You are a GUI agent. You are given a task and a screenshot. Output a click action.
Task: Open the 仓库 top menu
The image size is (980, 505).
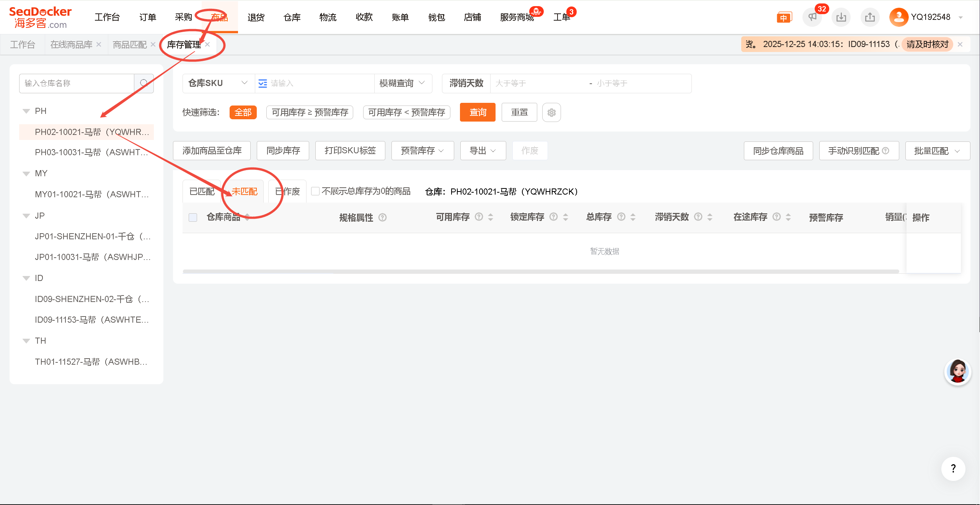(x=292, y=17)
